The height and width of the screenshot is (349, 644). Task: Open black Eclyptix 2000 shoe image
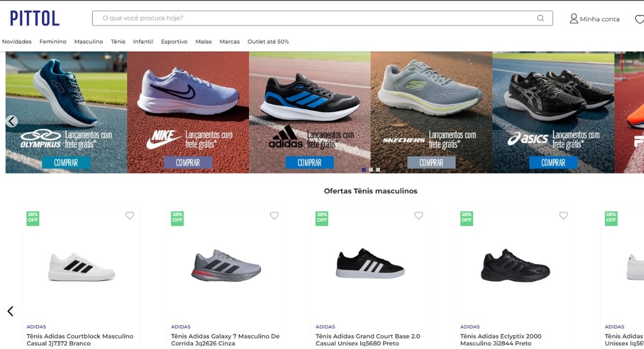tap(515, 265)
